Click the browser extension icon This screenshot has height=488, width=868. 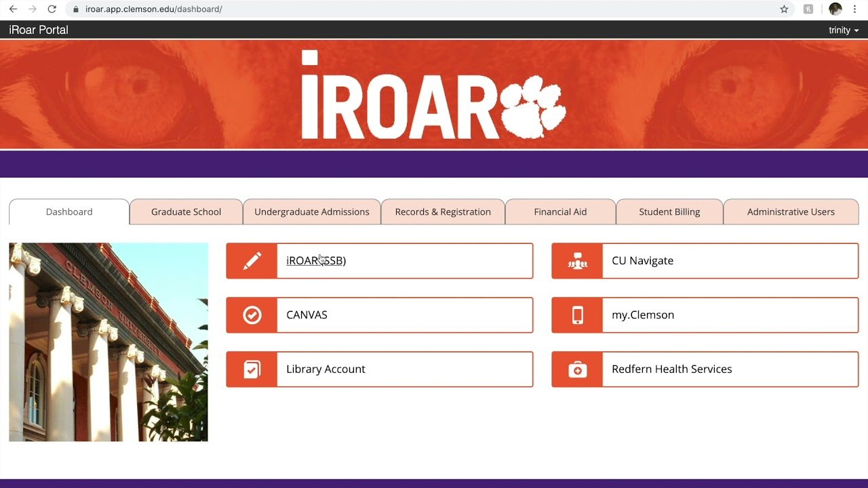tap(808, 9)
